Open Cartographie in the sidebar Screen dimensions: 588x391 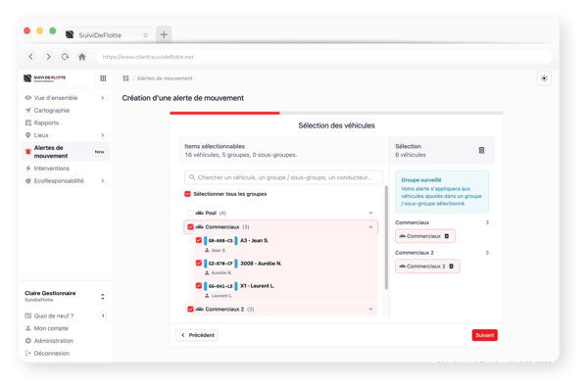tap(52, 110)
